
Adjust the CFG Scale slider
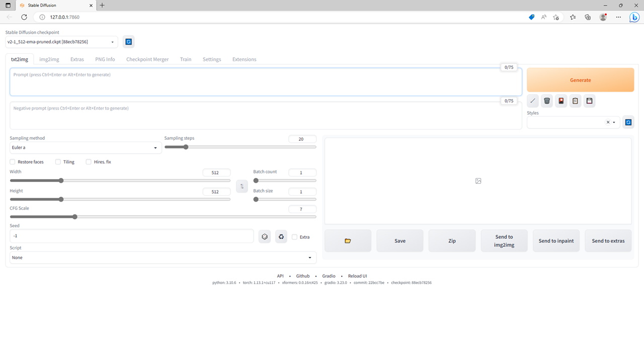75,217
